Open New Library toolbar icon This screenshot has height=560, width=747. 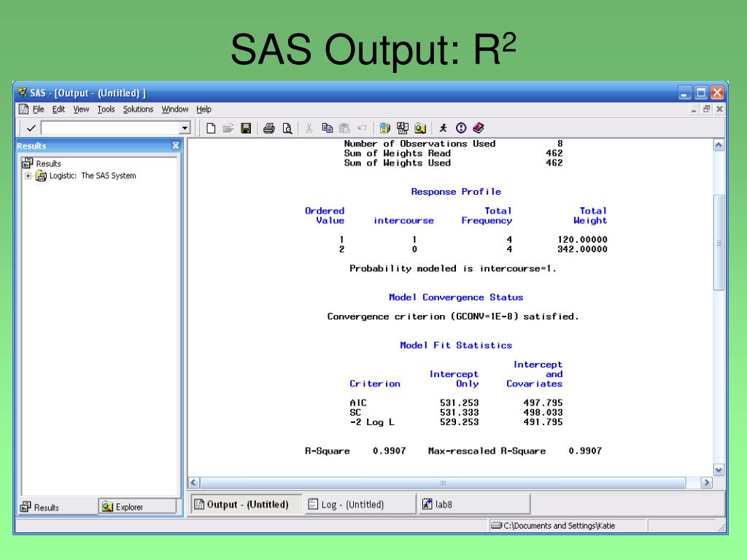[384, 128]
